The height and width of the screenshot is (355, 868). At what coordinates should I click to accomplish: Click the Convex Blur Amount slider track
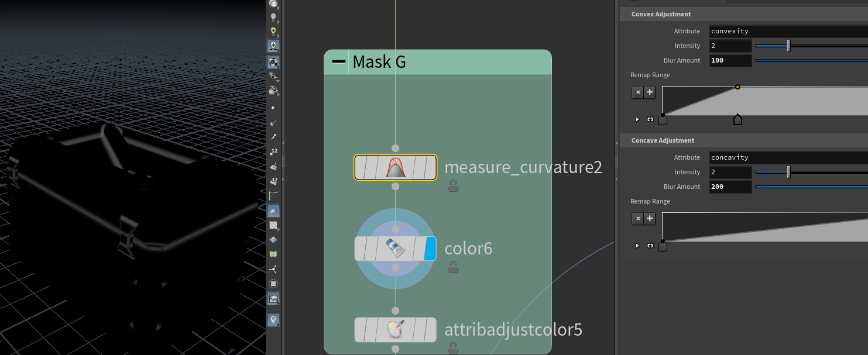(x=811, y=60)
